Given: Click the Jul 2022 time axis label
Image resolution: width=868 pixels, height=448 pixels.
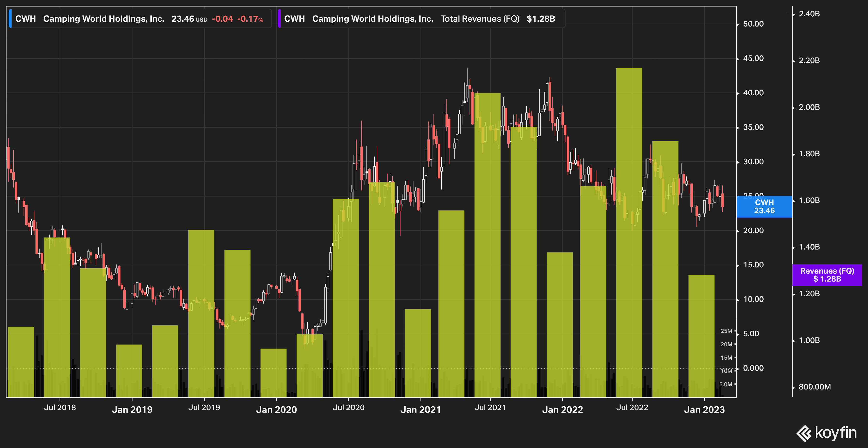Looking at the screenshot, I should pos(632,408).
